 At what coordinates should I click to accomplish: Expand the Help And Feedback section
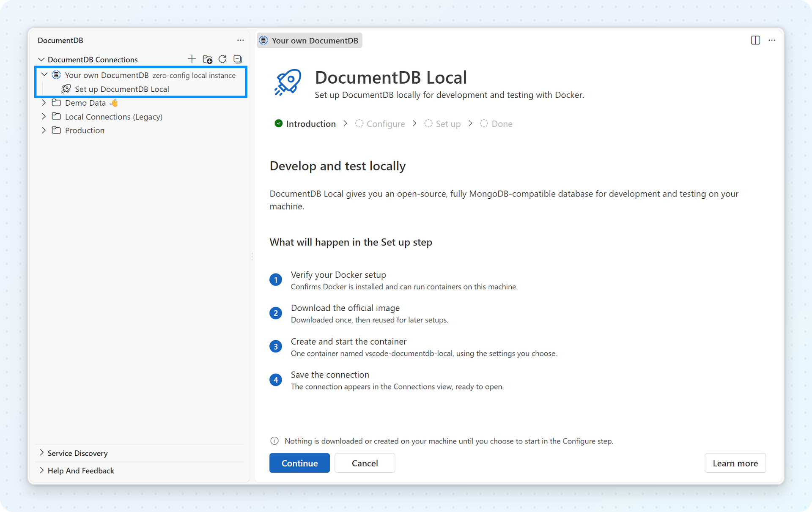click(41, 470)
